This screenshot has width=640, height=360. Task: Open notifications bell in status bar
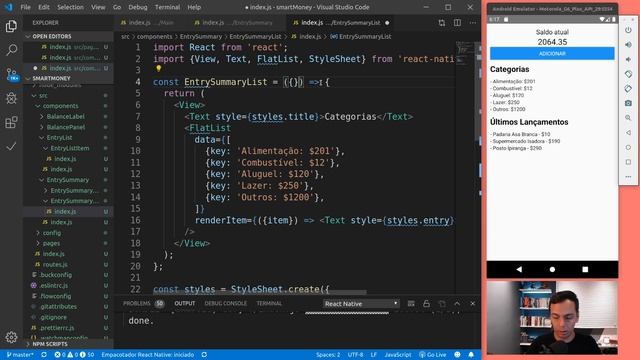[471, 355]
